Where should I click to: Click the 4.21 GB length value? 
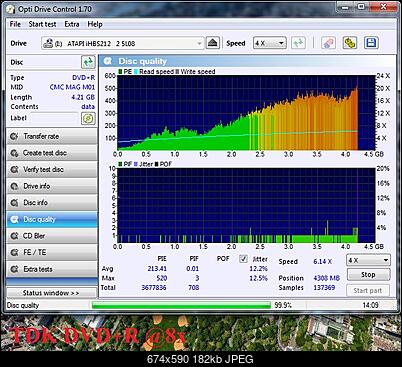(83, 97)
